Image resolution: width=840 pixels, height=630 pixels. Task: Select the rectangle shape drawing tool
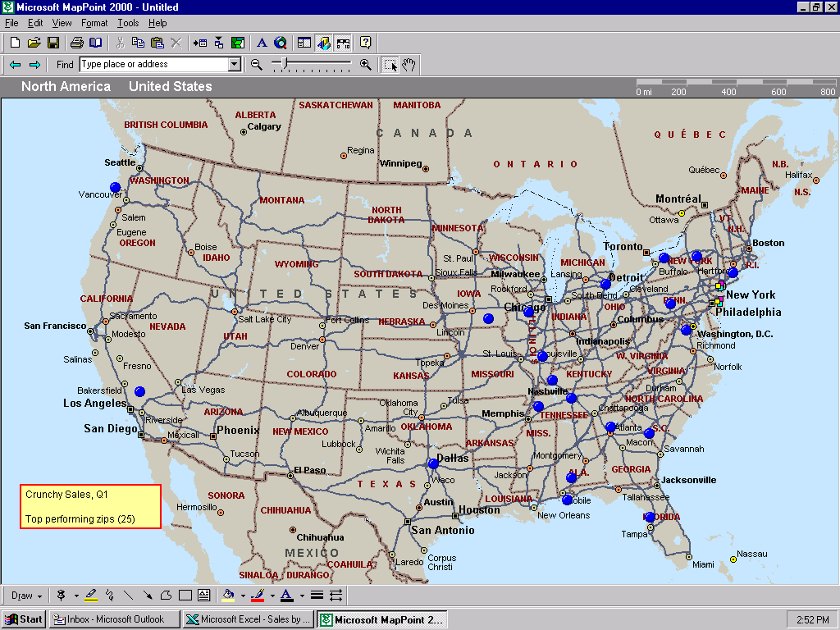coord(185,596)
